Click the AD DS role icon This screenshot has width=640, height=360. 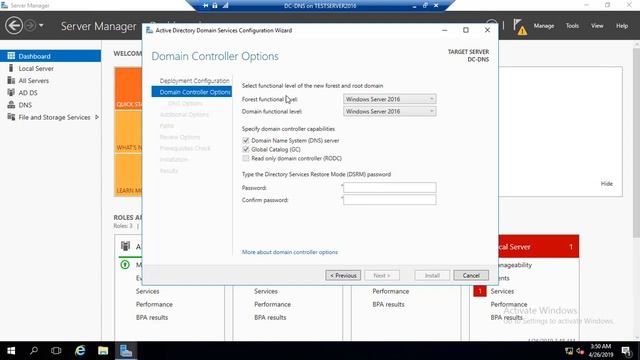(11, 92)
